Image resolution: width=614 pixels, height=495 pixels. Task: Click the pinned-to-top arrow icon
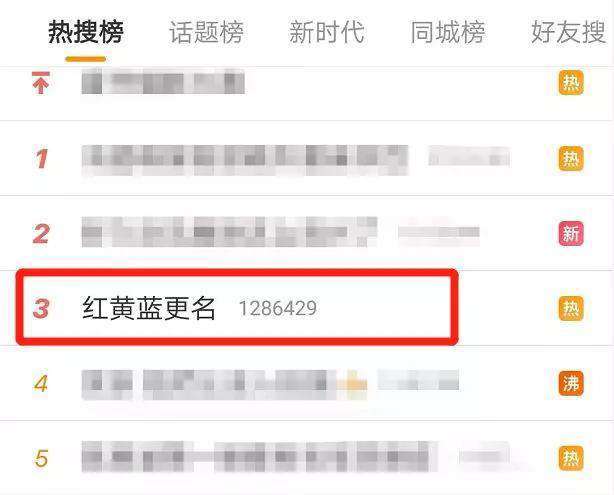41,83
